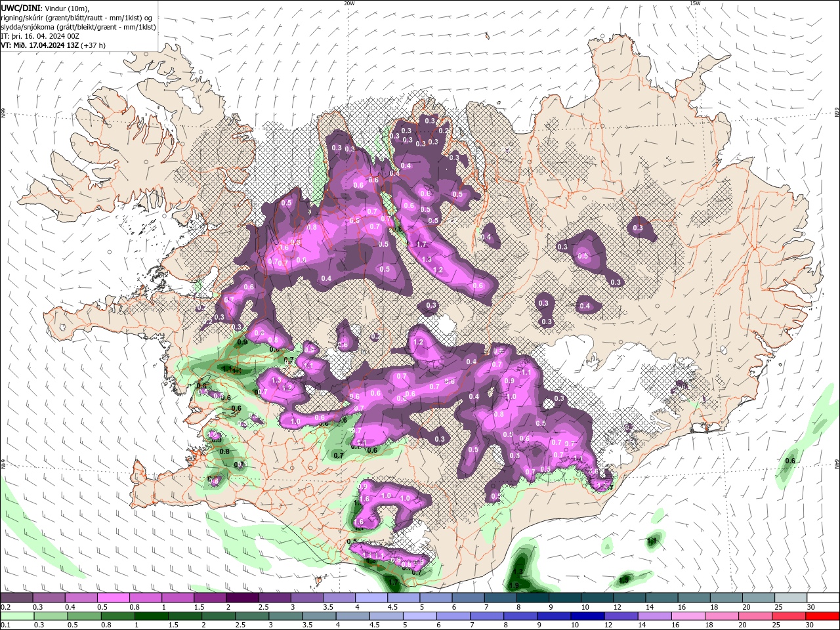Click the lilac 14 mm rain legend swatch
The width and height of the screenshot is (840, 630).
pyautogui.click(x=655, y=616)
